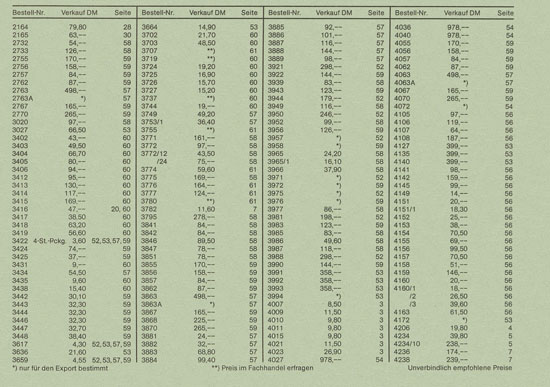Select the 3863A entry
The image size is (550, 387).
click(x=152, y=304)
